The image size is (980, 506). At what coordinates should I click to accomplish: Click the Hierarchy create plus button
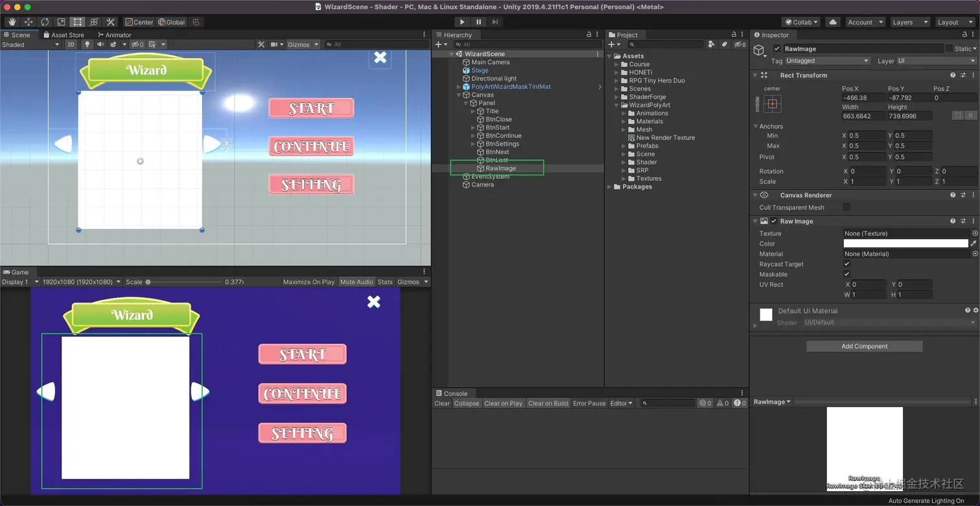click(439, 45)
